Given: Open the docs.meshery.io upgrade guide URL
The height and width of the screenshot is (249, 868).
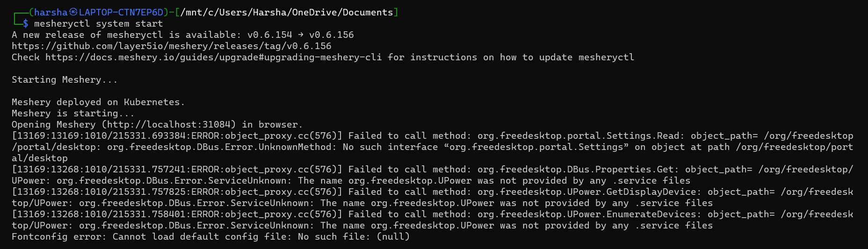Looking at the screenshot, I should coord(214,57).
